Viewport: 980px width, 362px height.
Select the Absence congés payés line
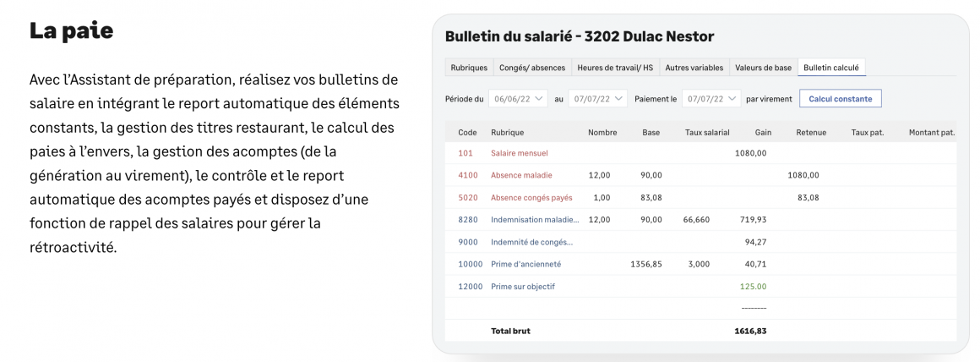tap(531, 197)
